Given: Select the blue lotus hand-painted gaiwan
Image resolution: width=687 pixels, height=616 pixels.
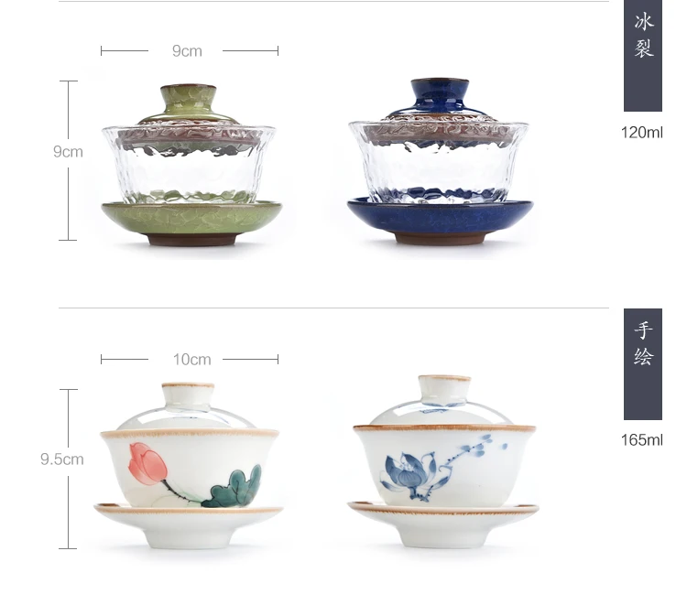Looking at the screenshot, I should (443, 461).
